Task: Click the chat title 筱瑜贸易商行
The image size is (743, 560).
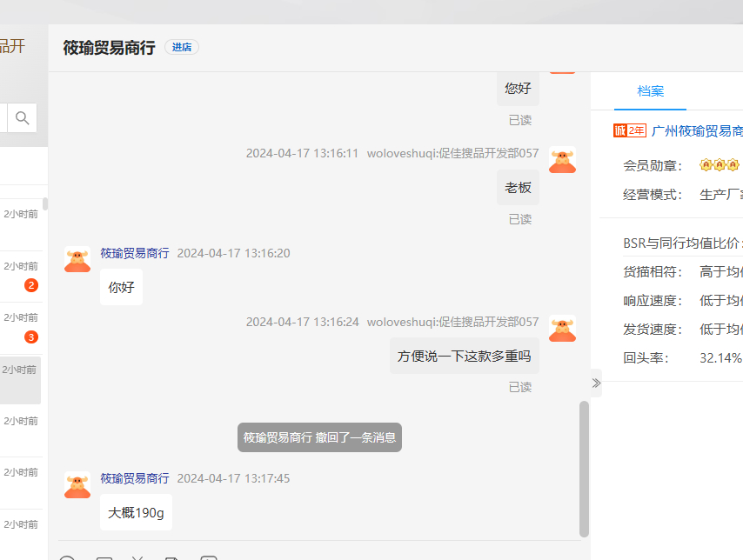Action: (x=109, y=47)
